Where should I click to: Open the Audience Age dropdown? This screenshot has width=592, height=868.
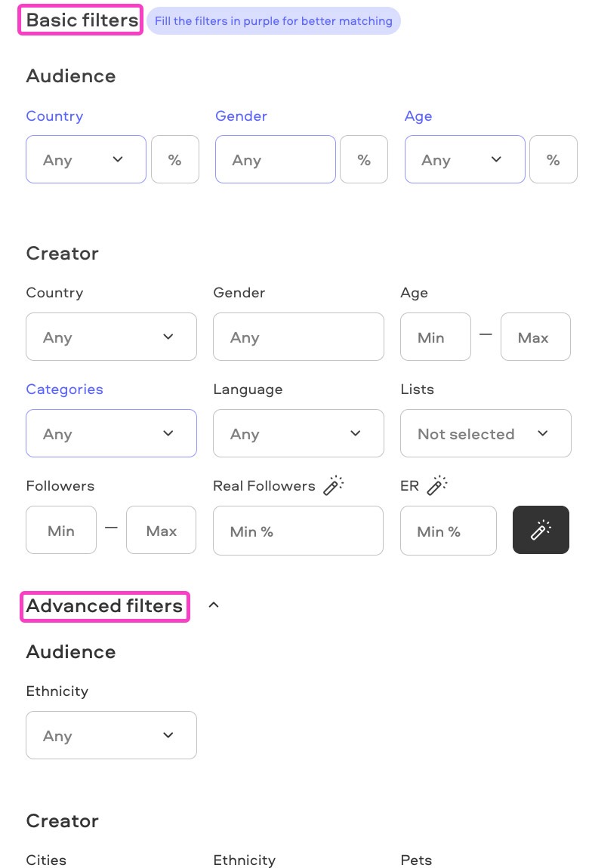point(464,159)
